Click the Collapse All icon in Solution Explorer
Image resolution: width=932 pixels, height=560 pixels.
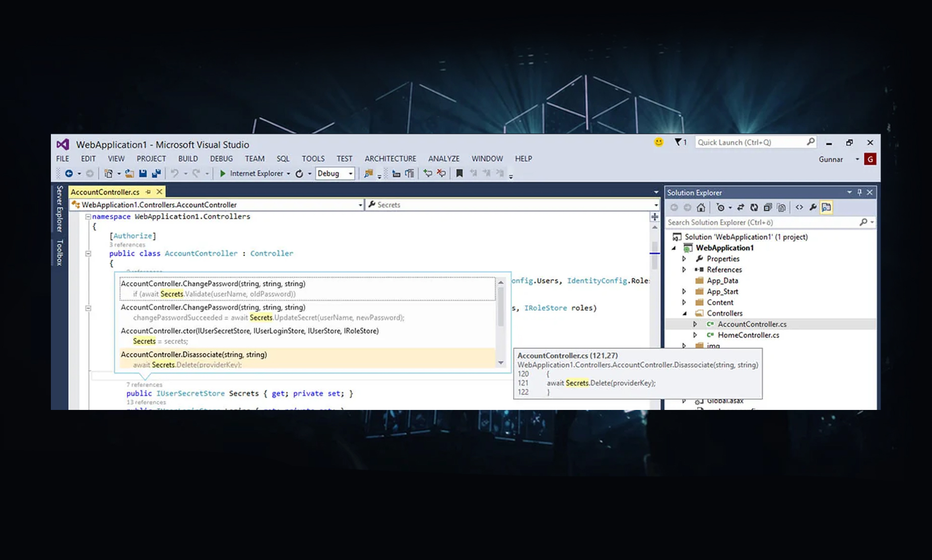[x=767, y=207]
